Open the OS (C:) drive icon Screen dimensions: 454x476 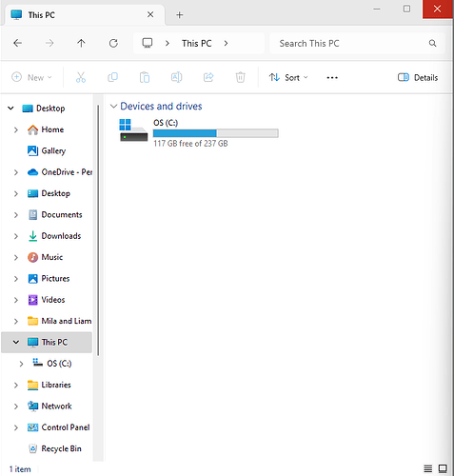133,130
